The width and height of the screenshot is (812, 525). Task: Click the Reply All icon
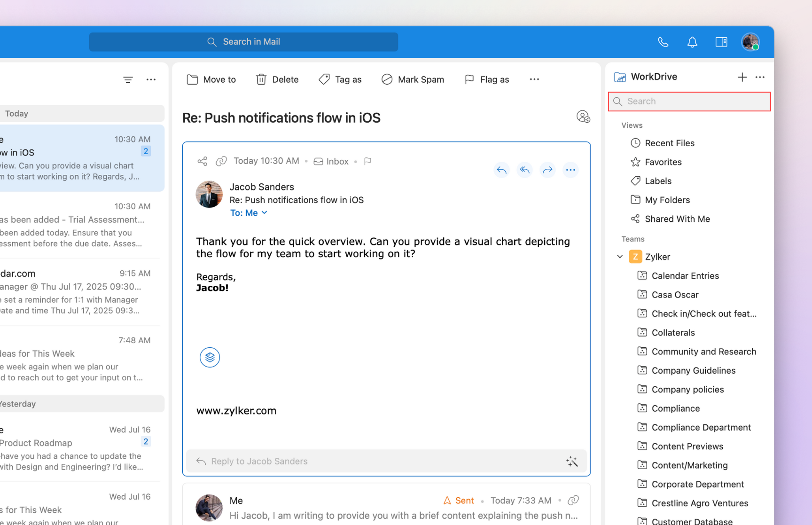coord(524,170)
